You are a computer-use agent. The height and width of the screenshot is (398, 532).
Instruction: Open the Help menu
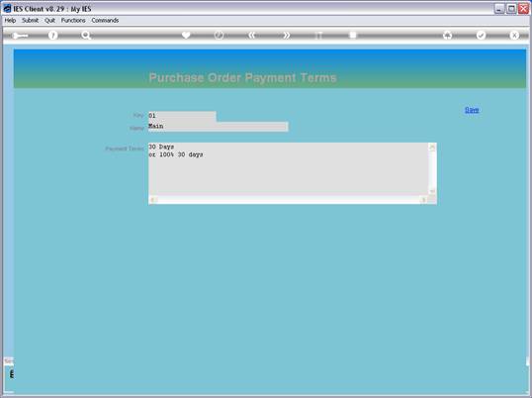point(10,21)
